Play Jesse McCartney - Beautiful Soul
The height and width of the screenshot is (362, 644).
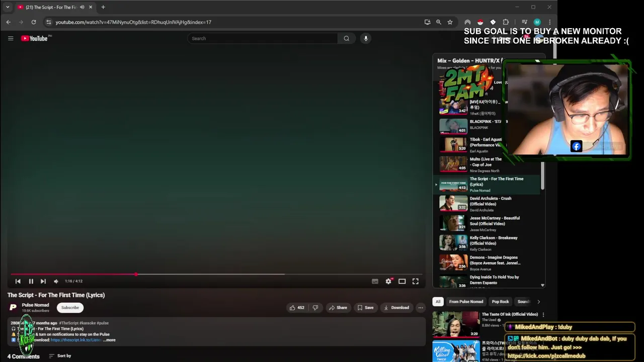(x=486, y=223)
